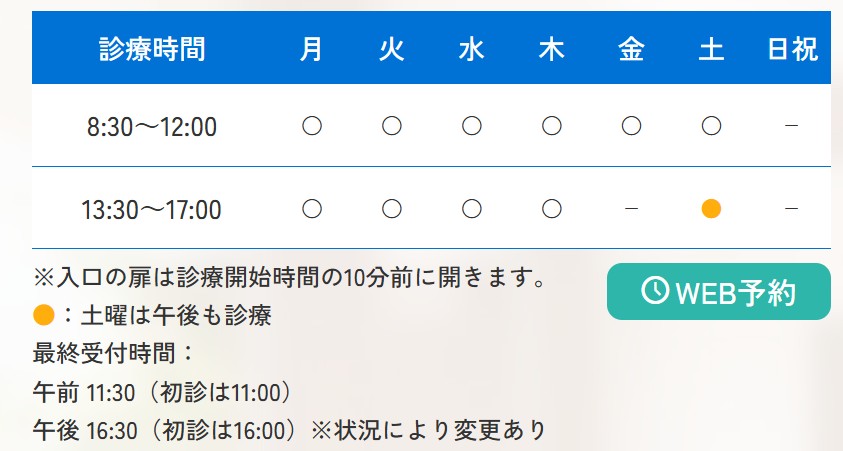Click the 診療時間 header cell
The width and height of the screenshot is (843, 451).
coord(152,49)
